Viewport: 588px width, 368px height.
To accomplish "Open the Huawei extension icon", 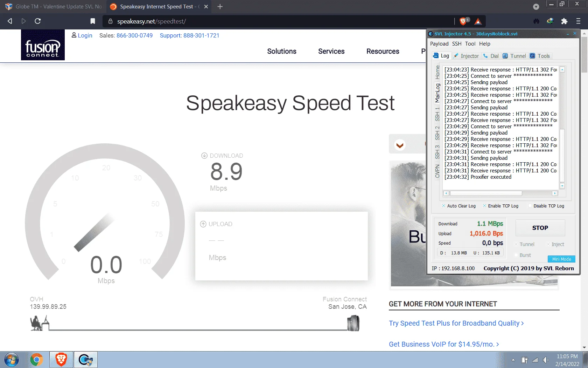I will pos(537,21).
